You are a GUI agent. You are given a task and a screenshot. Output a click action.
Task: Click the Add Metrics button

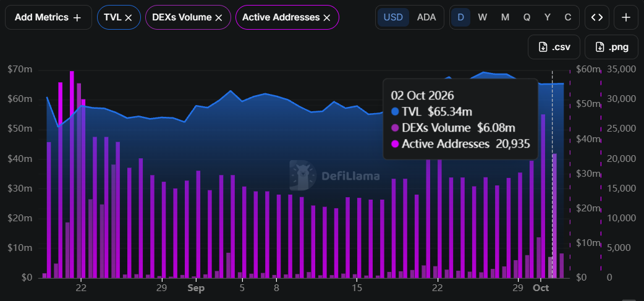(x=48, y=17)
